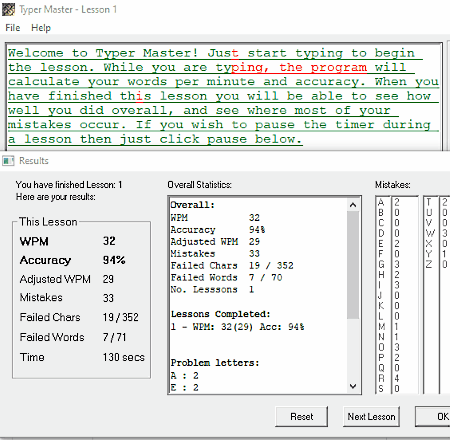Click inside the Overall Statistics text box

click(x=258, y=295)
